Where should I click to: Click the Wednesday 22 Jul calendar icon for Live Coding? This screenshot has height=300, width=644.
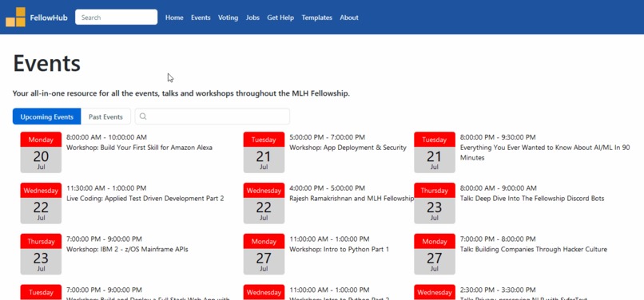[41, 203]
